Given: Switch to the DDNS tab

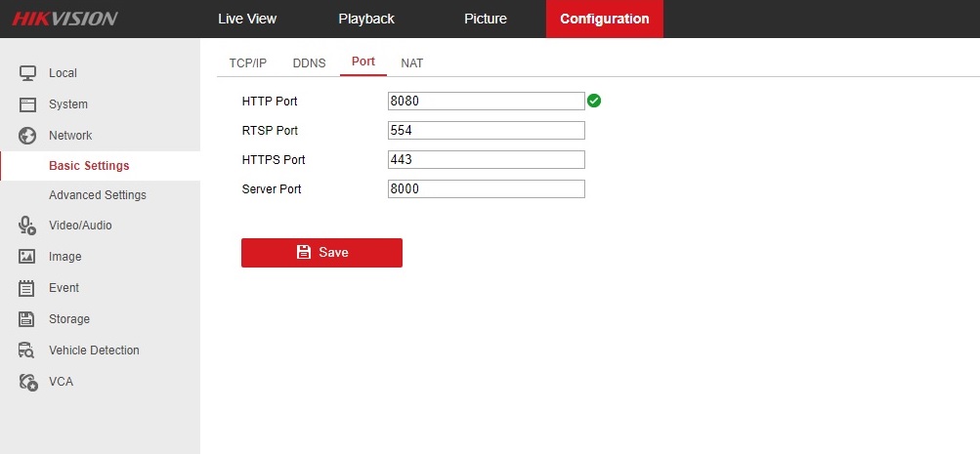Looking at the screenshot, I should pos(309,62).
